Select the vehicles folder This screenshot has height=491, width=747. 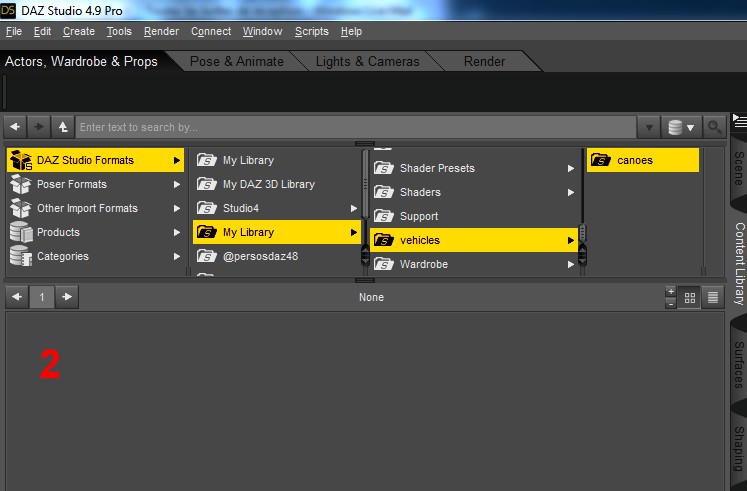pos(474,240)
